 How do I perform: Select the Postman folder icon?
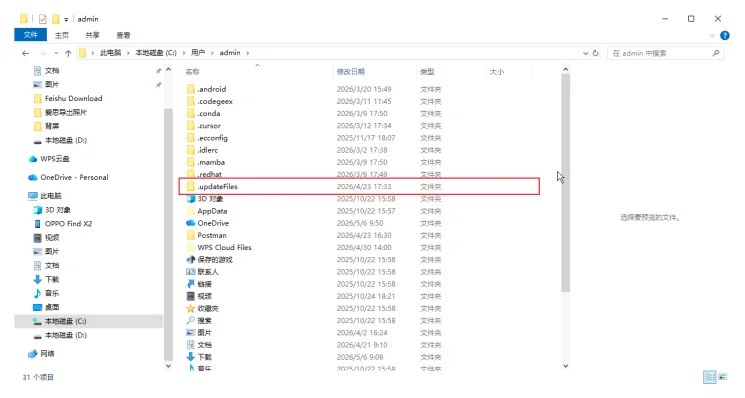coord(191,236)
